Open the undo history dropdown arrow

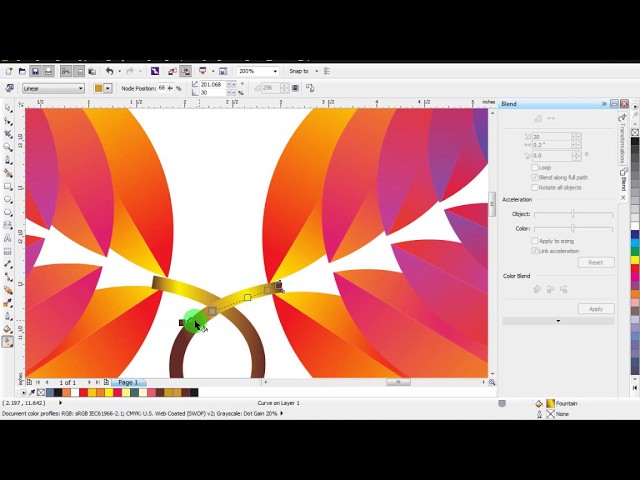tap(120, 71)
